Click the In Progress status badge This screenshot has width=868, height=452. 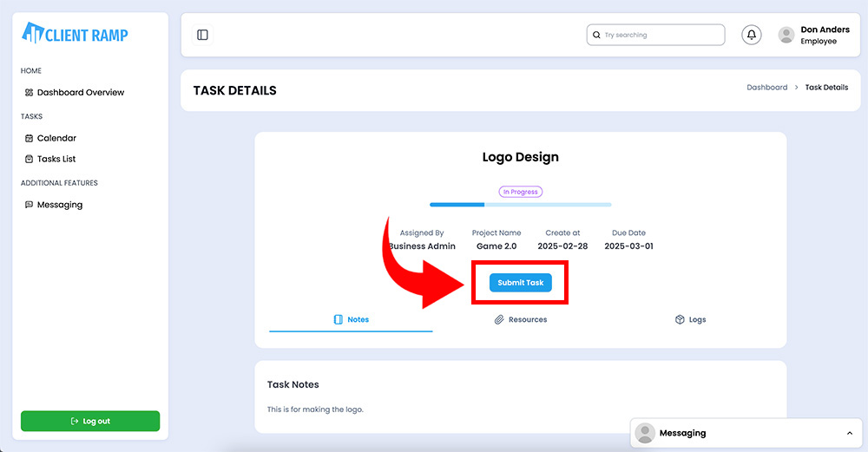click(x=520, y=192)
